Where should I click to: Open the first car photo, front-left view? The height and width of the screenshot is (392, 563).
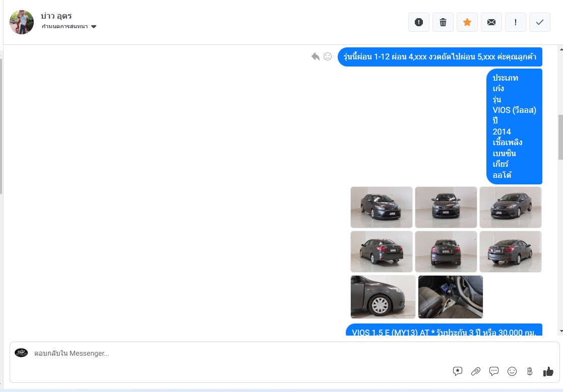[382, 207]
